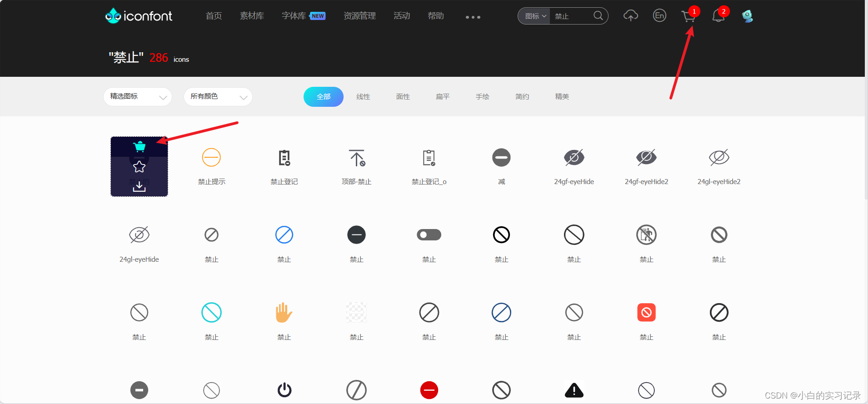Select the red square 禁止 icon
This screenshot has width=868, height=404.
[x=646, y=313]
